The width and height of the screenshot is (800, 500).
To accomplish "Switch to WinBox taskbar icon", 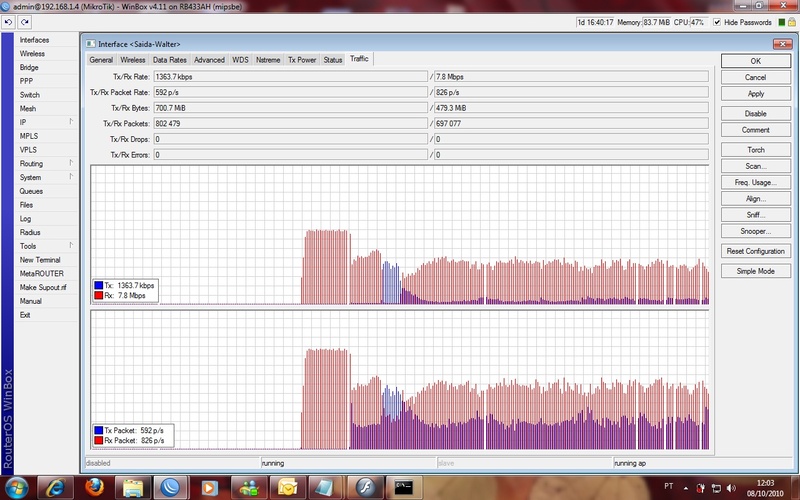I will pos(171,488).
